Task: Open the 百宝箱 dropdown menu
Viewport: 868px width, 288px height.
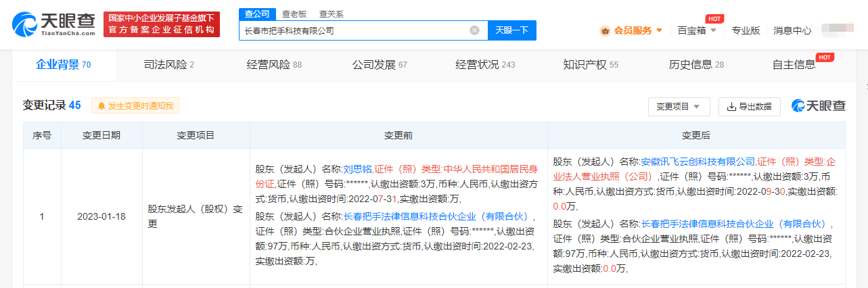Action: (x=695, y=30)
